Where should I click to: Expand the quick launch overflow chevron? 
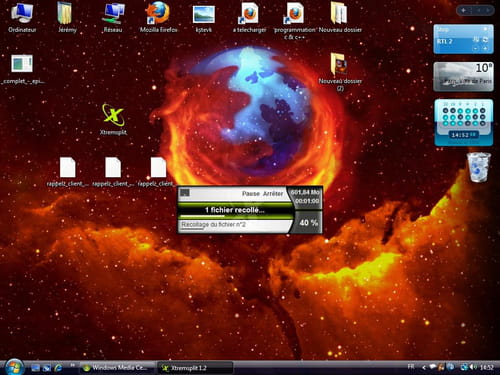pyautogui.click(x=72, y=366)
